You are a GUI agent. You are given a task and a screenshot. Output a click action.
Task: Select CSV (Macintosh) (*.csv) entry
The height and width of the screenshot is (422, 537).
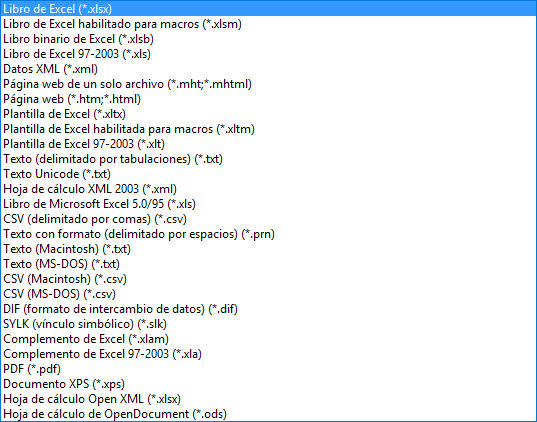pyautogui.click(x=268, y=279)
